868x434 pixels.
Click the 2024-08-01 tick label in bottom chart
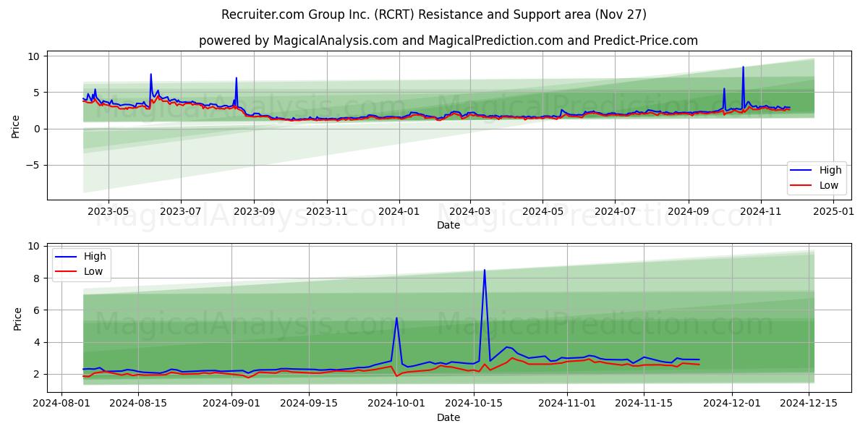[61, 404]
